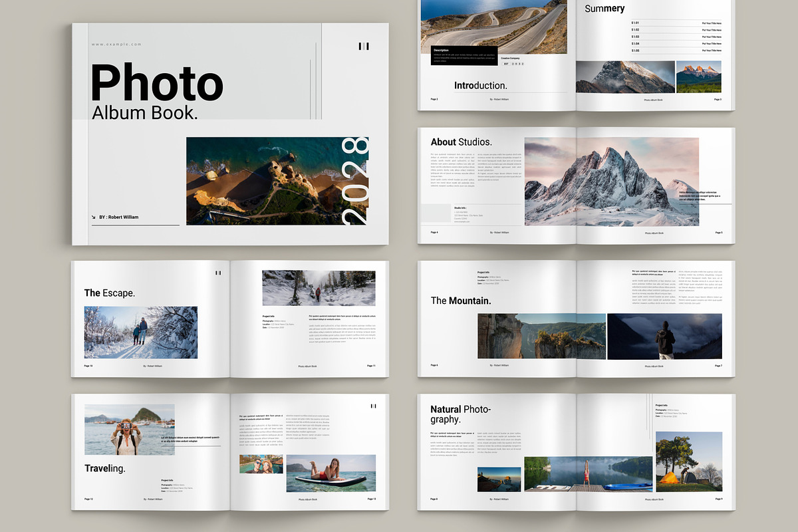The width and height of the screenshot is (798, 532).
Task: Select the orange tent camping photo
Action: pyautogui.click(x=688, y=462)
